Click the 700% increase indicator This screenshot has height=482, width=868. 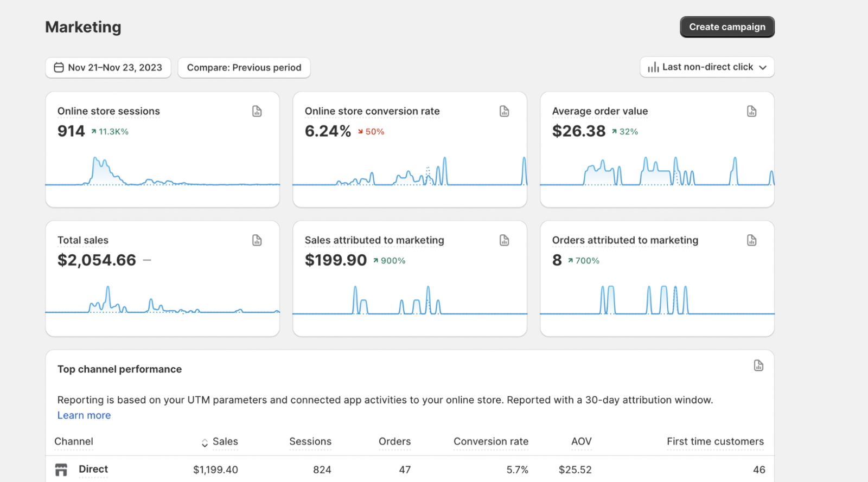(x=584, y=261)
